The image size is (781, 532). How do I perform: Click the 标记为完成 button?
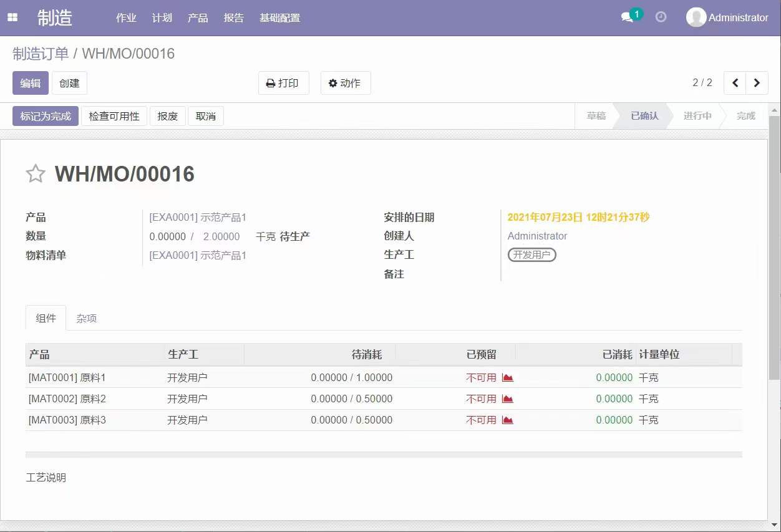click(x=46, y=116)
